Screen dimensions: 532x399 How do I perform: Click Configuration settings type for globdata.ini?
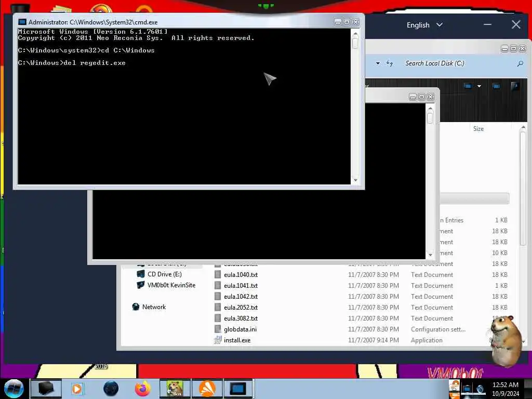(x=438, y=329)
